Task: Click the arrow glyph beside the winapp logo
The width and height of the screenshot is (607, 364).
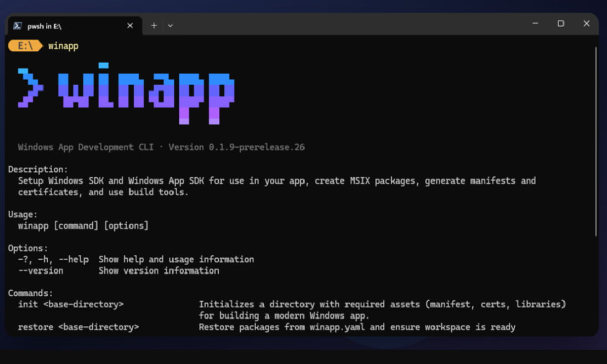Action: pyautogui.click(x=29, y=87)
